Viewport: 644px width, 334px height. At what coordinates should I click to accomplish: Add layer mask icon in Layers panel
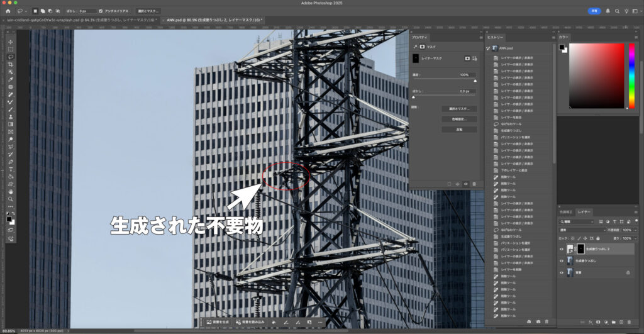[x=598, y=322]
